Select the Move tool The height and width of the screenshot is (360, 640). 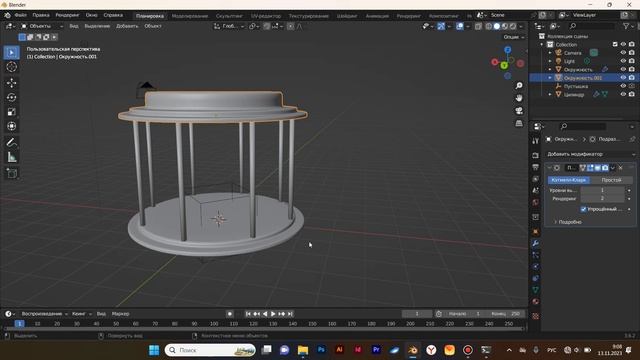[x=11, y=83]
